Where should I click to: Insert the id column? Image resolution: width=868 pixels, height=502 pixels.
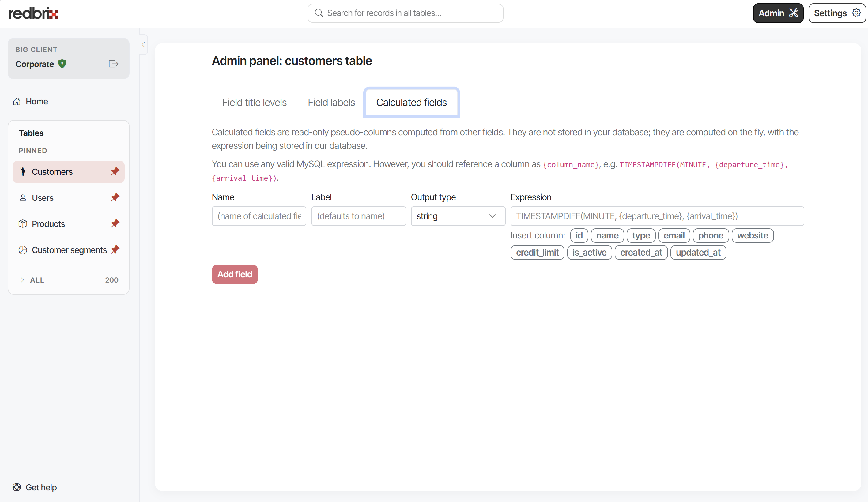(x=579, y=235)
